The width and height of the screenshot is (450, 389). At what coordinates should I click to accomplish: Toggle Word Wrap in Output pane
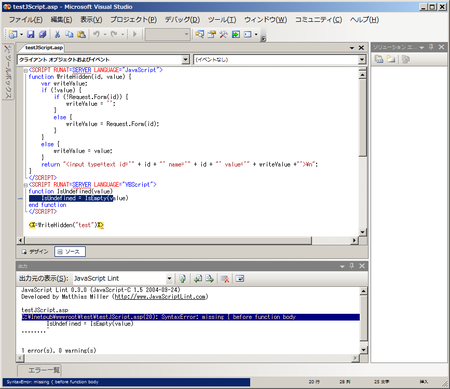pyautogui.click(x=240, y=278)
